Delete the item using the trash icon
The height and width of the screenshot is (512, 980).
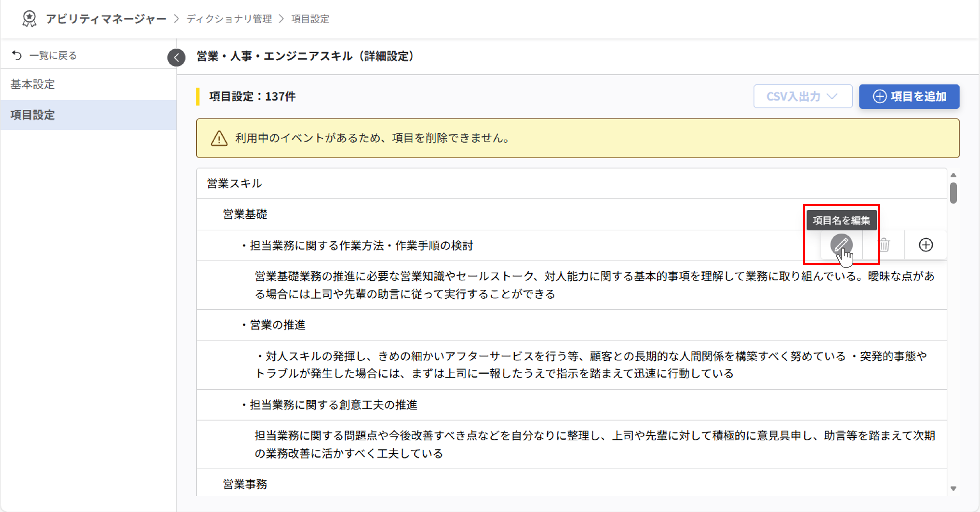(886, 245)
